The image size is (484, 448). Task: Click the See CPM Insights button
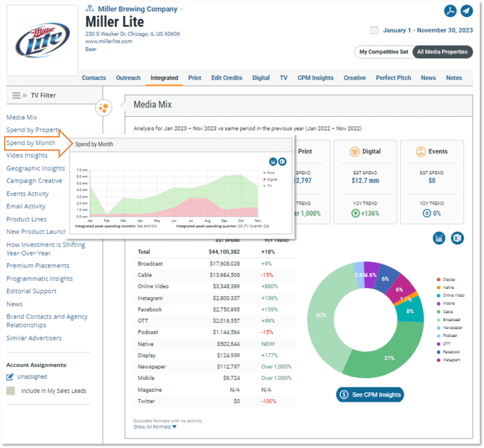coord(370,395)
